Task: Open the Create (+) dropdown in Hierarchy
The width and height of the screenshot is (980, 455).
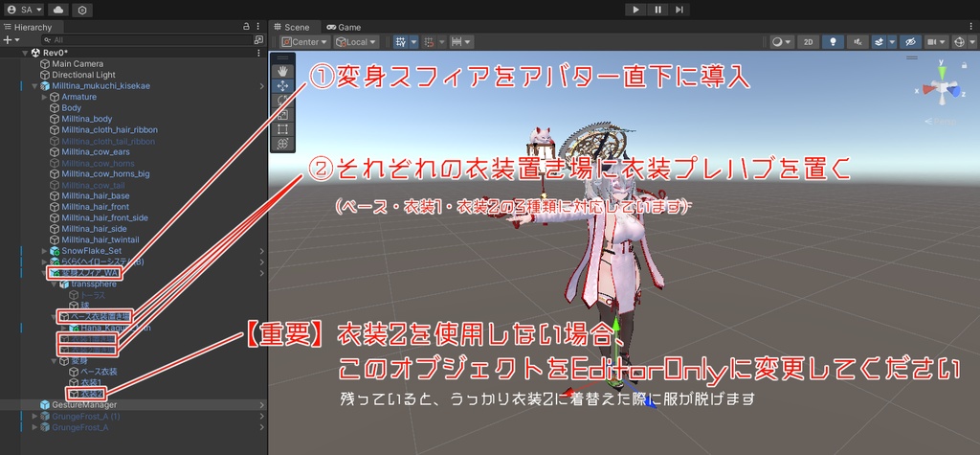Action: tap(11, 39)
